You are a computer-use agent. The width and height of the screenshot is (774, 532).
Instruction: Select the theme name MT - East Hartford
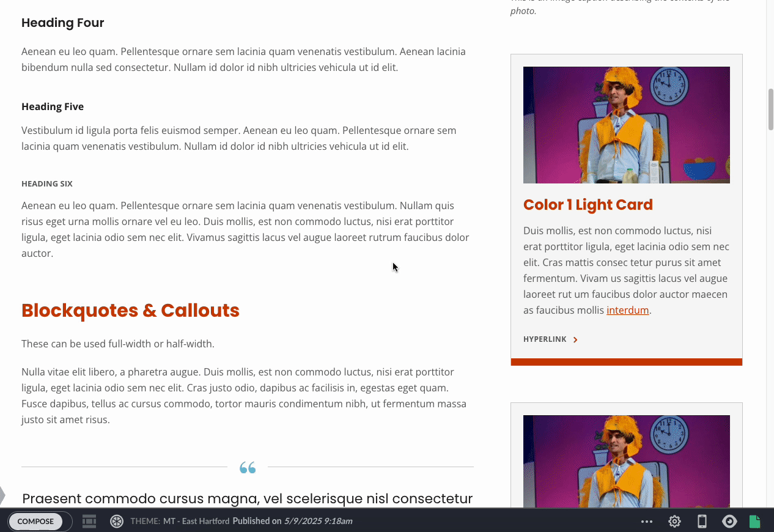click(196, 521)
